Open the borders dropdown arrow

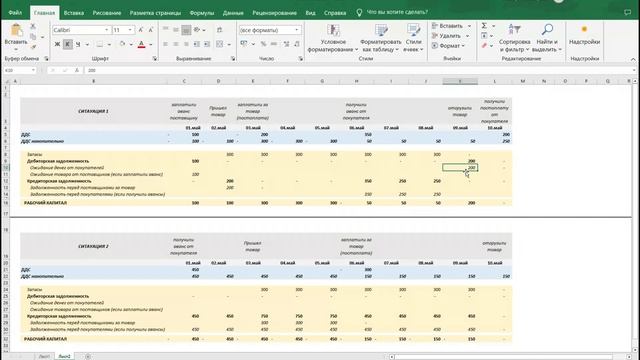point(109,44)
